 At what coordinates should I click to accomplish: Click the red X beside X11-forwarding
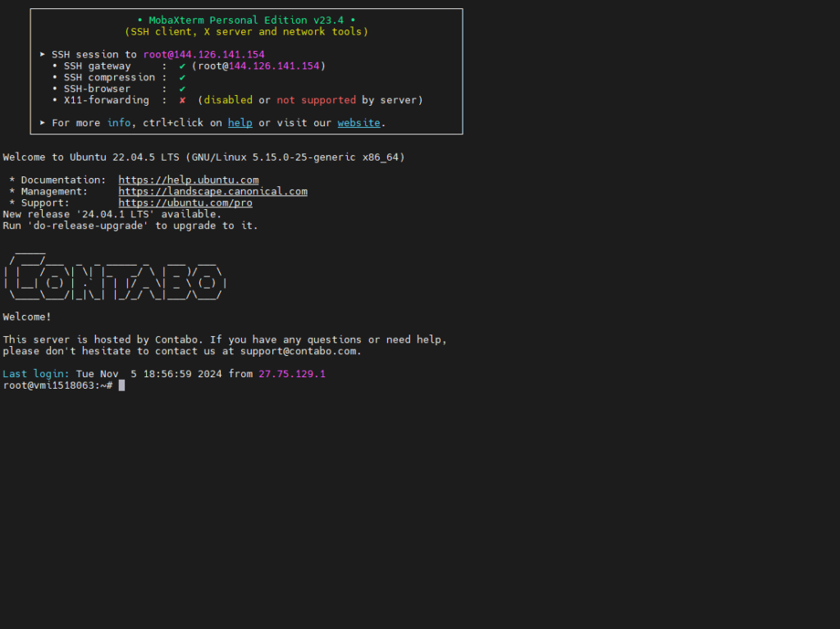pyautogui.click(x=182, y=101)
